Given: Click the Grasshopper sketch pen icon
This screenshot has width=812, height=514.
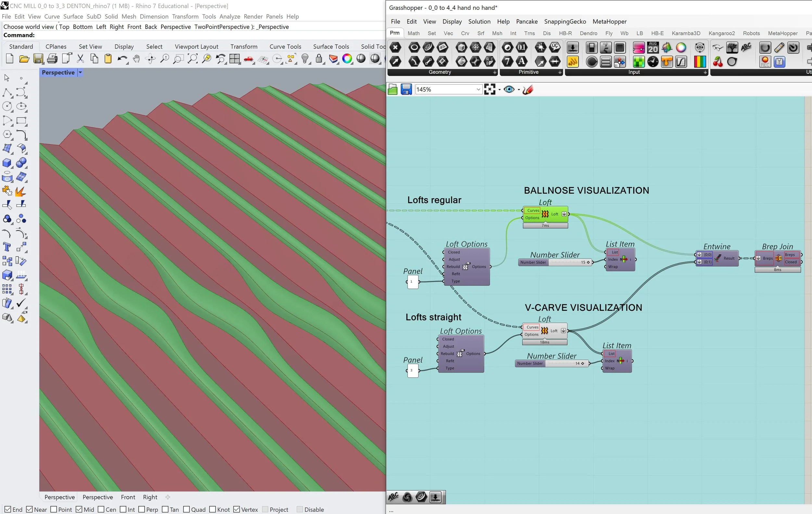Looking at the screenshot, I should (x=528, y=89).
